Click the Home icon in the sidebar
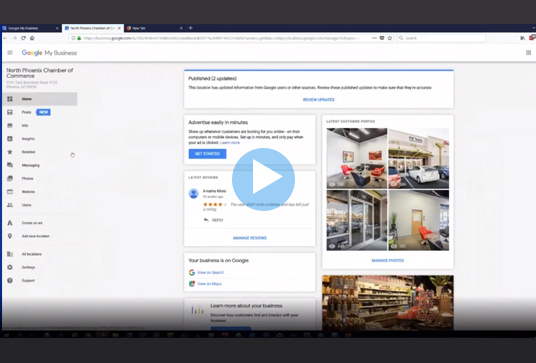The width and height of the screenshot is (536, 363). [x=10, y=99]
